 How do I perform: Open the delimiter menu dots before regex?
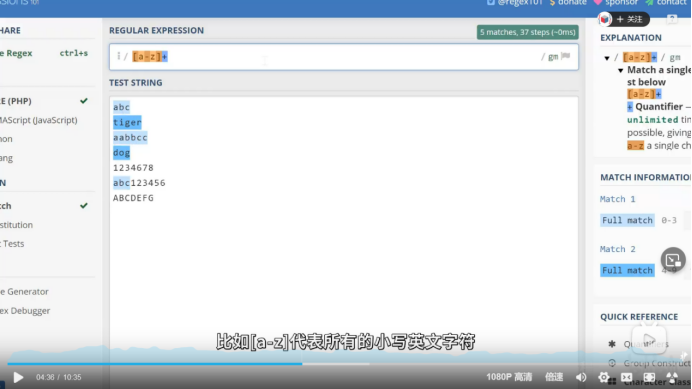coord(118,56)
